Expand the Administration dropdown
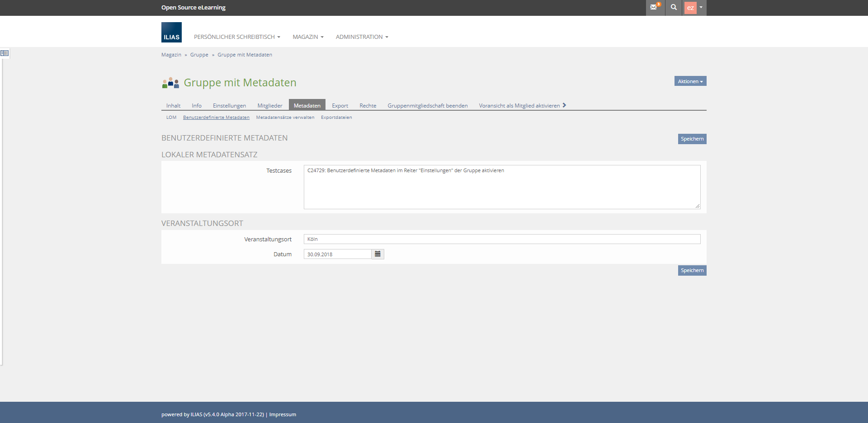 click(362, 37)
